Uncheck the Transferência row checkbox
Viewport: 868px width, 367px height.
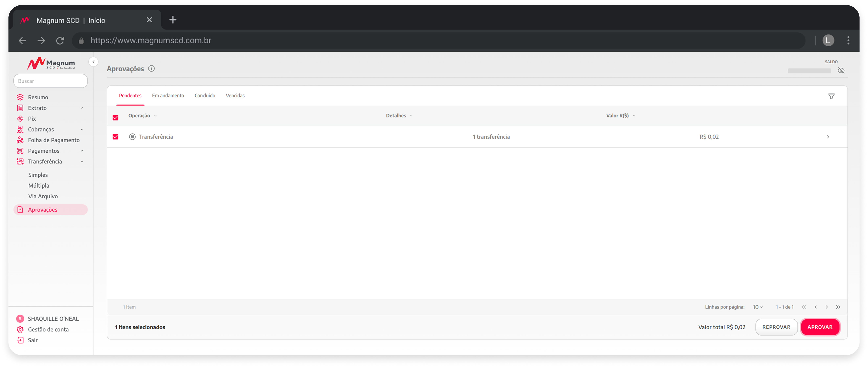click(116, 137)
